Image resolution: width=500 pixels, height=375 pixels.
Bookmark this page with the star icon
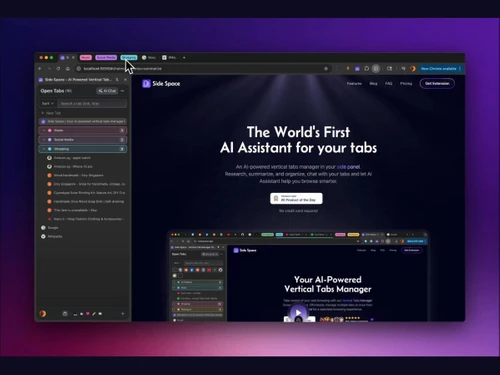(326, 69)
